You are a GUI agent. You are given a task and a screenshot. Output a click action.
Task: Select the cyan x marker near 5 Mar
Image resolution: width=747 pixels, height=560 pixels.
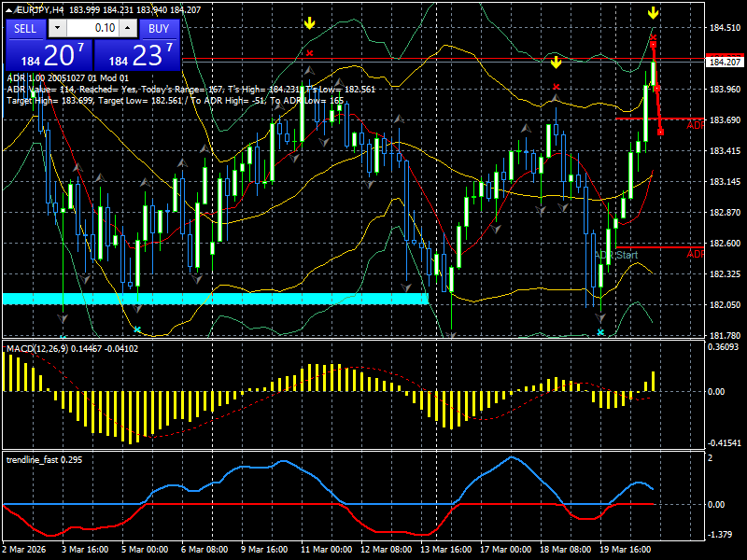pyautogui.click(x=137, y=329)
